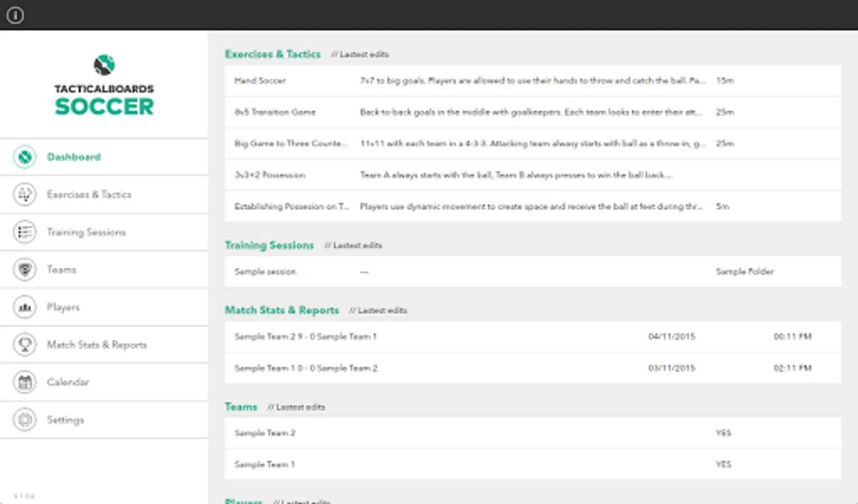Open the Sample Team 2 9 - 0 Sample Team 1 match

533,337
